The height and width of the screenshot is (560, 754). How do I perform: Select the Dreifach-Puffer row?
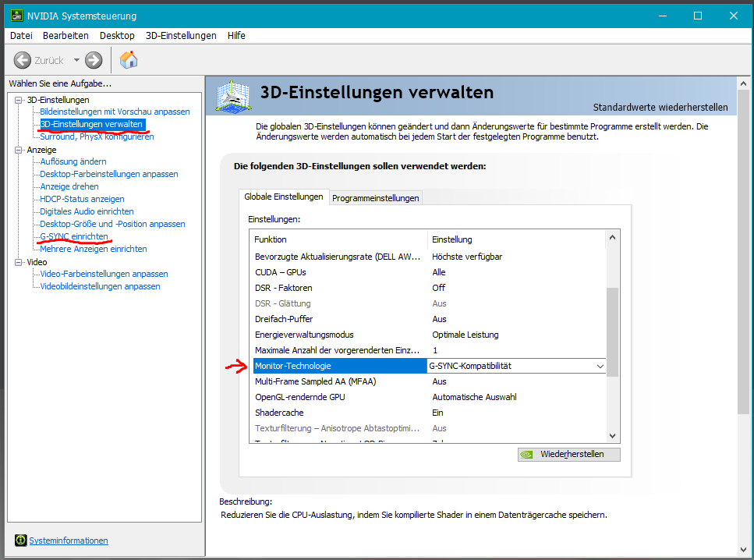(429, 320)
